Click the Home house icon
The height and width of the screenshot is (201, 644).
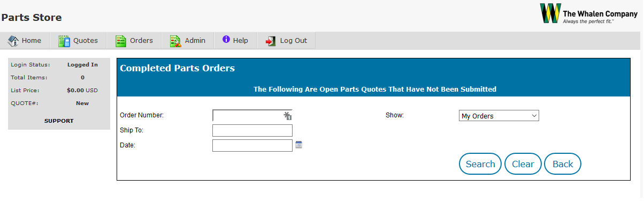pyautogui.click(x=13, y=41)
